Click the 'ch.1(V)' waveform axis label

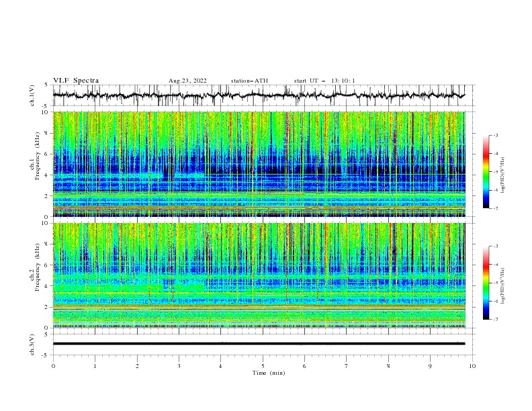(32, 95)
